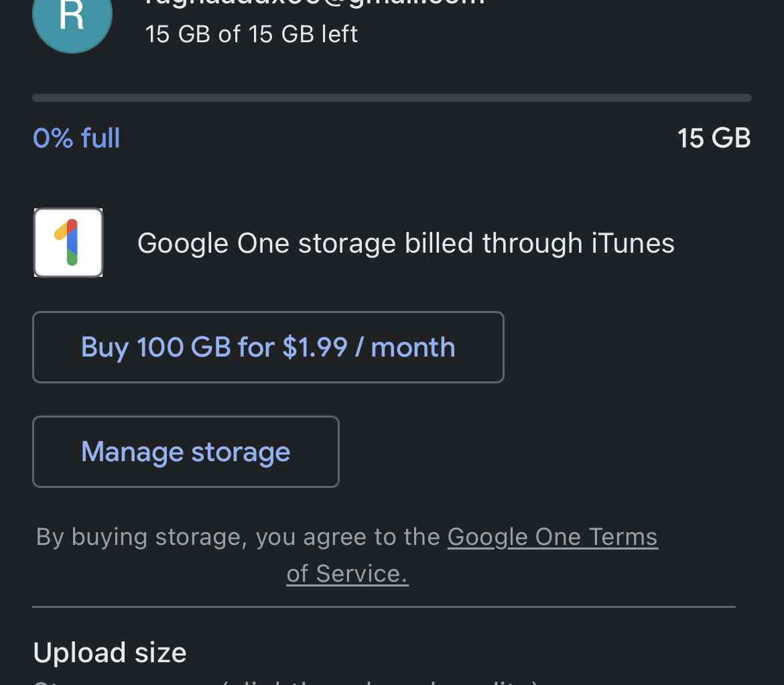Tap the '15 GB' total storage label
Viewport: 784px width, 685px height.
click(x=714, y=138)
